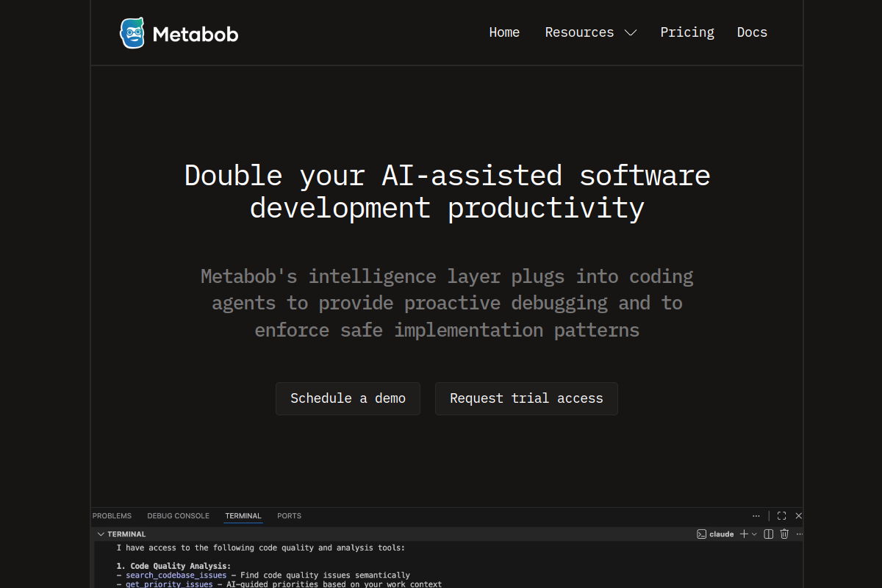The height and width of the screenshot is (588, 882).
Task: Click the 'I have access to the following' line
Action: 260,548
